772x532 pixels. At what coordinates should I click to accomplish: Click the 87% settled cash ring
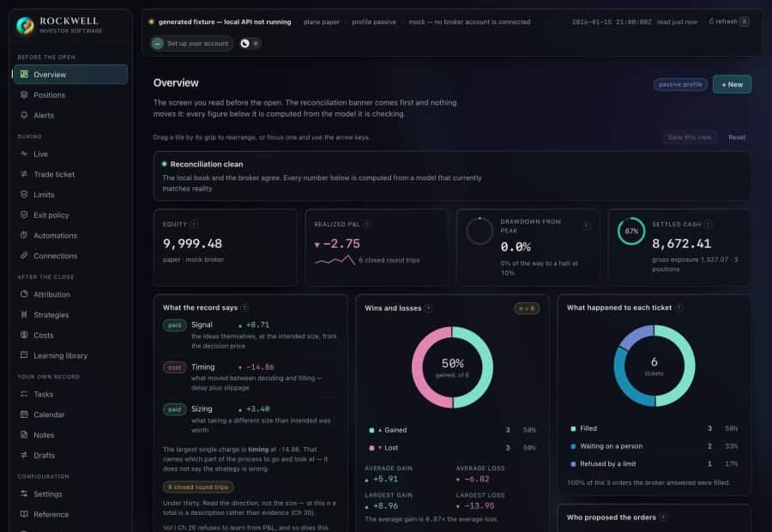point(631,231)
